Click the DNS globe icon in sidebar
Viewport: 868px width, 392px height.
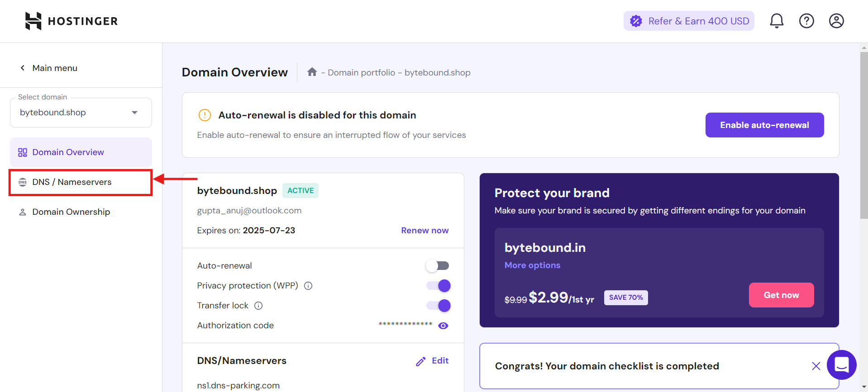pos(23,182)
